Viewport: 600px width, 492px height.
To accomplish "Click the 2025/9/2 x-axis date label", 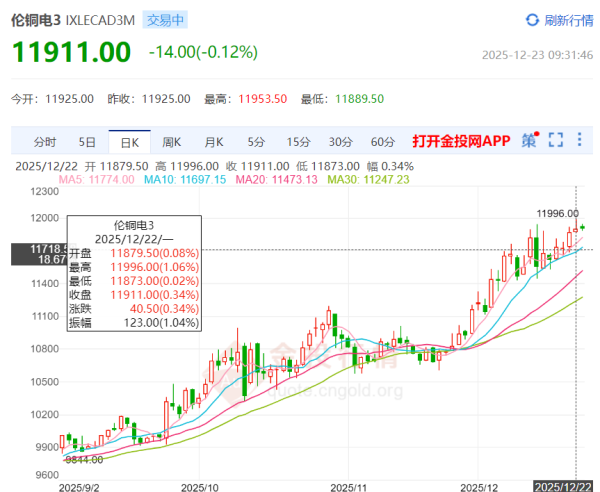I will [x=79, y=487].
